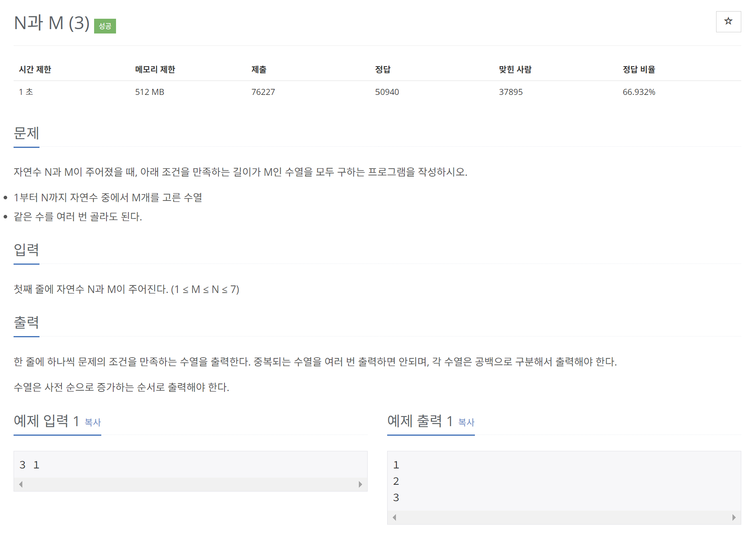Screen dimensions: 756x535
Task: Click the 메모리 제한 column header
Action: 155,69
